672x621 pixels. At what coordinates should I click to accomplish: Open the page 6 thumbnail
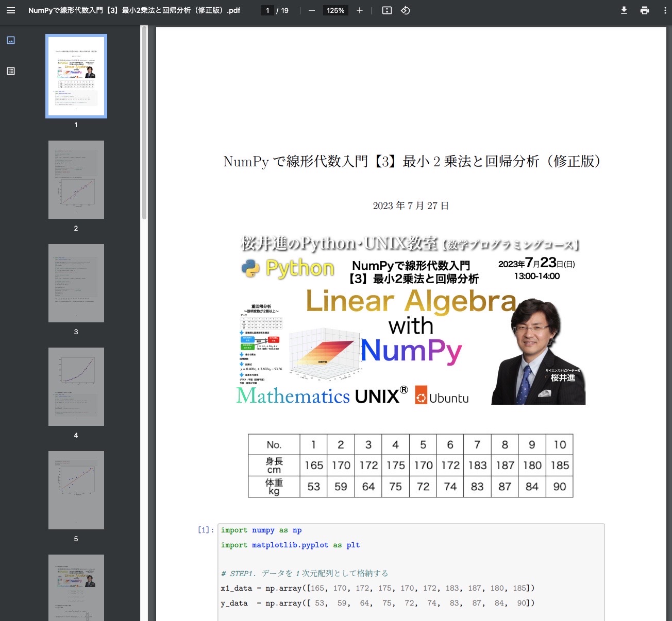[76, 588]
